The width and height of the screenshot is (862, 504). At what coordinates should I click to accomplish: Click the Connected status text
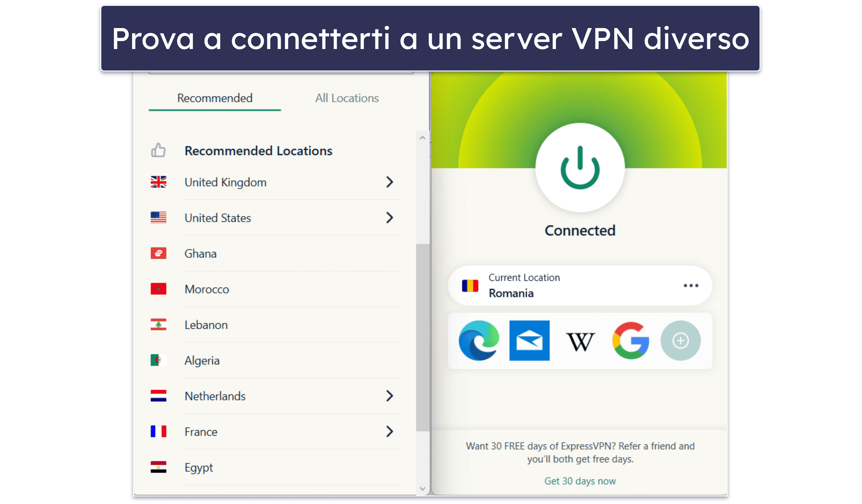tap(580, 230)
